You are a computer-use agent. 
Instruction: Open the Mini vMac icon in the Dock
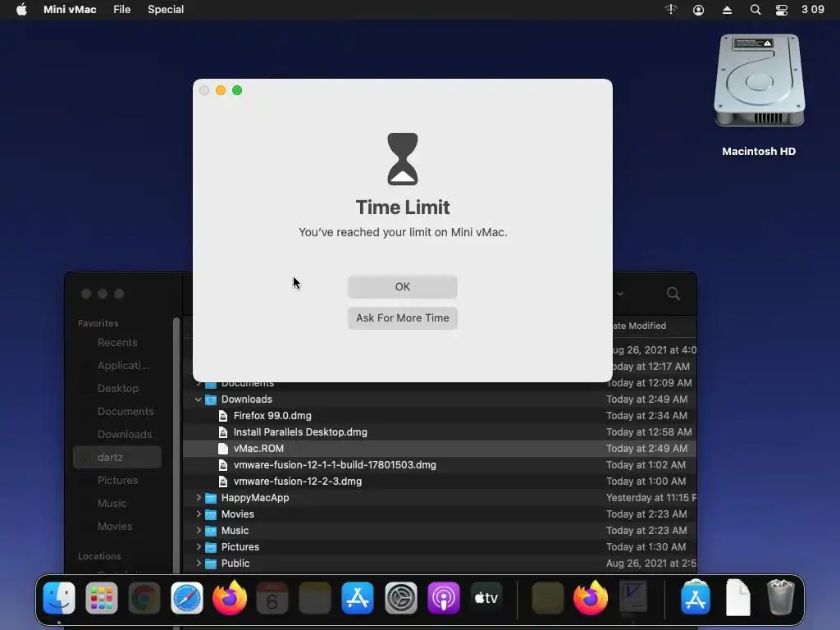pyautogui.click(x=633, y=597)
